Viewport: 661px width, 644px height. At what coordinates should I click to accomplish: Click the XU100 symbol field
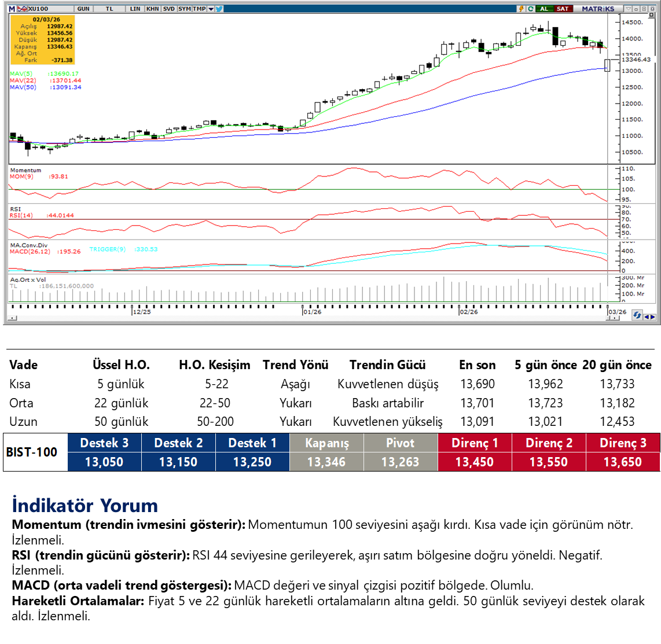pyautogui.click(x=38, y=9)
